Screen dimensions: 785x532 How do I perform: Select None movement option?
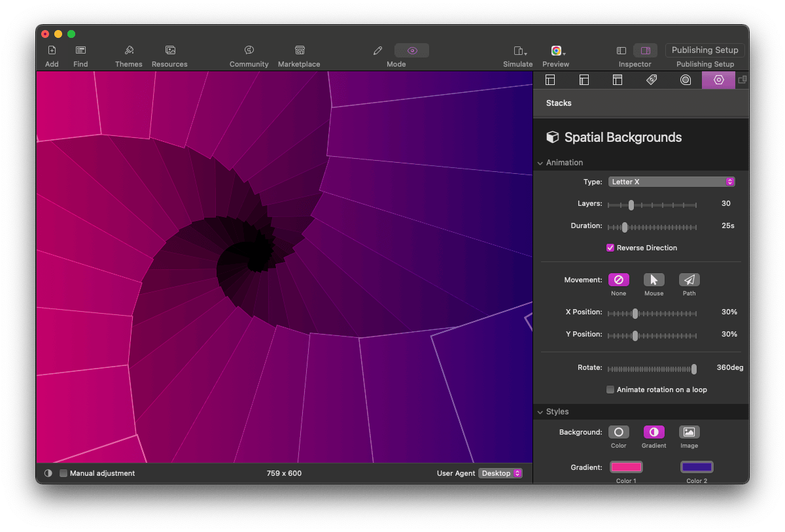click(619, 280)
